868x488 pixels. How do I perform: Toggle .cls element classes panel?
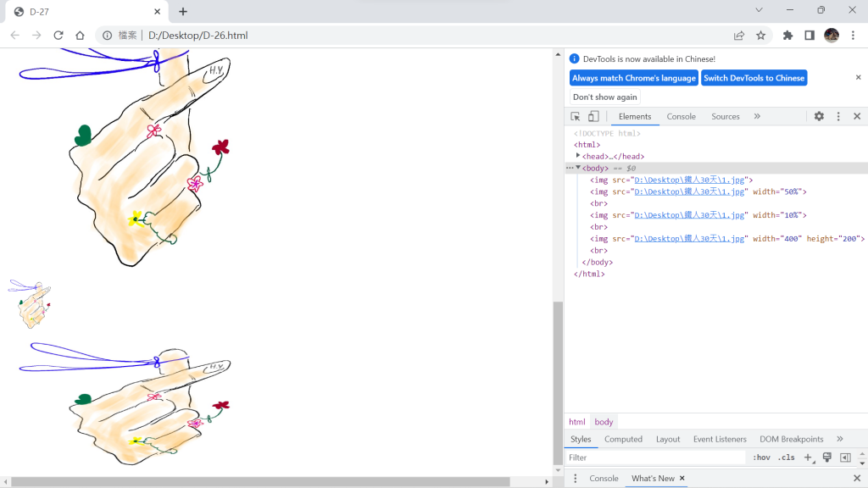point(786,457)
